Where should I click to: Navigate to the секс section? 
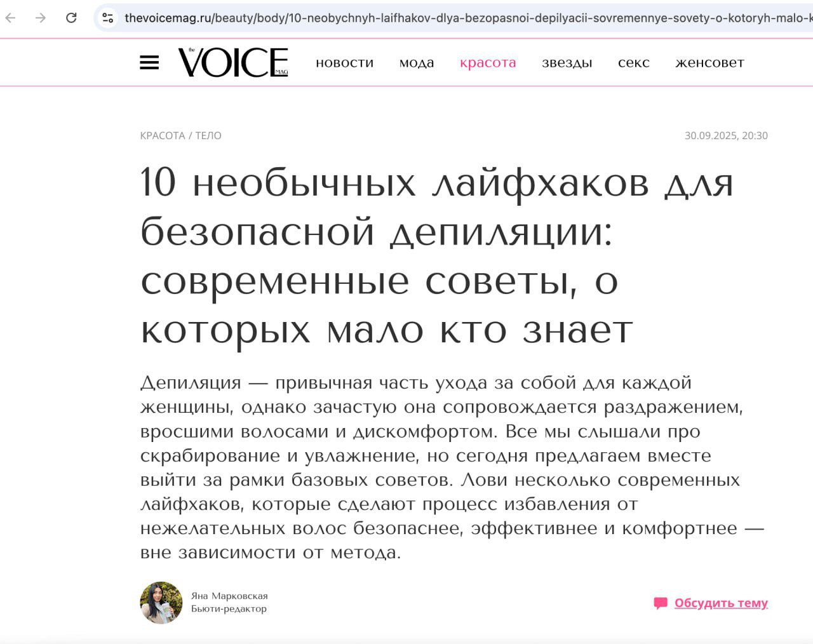[633, 63]
